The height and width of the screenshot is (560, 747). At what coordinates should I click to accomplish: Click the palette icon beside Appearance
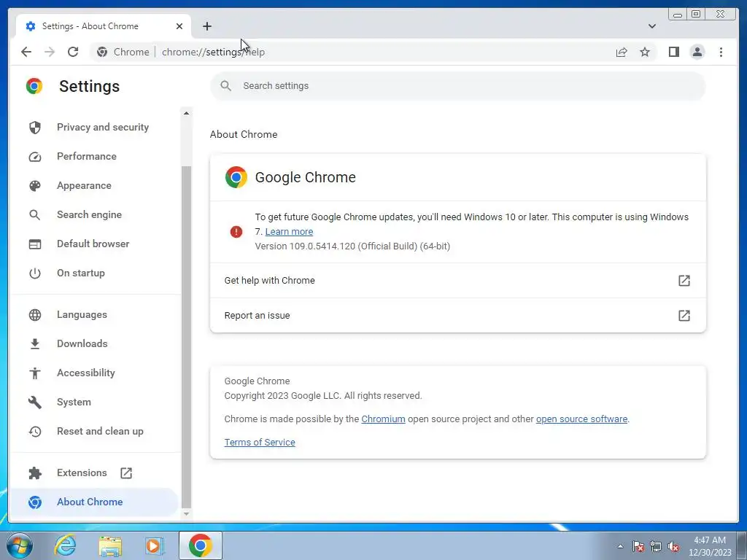35,186
